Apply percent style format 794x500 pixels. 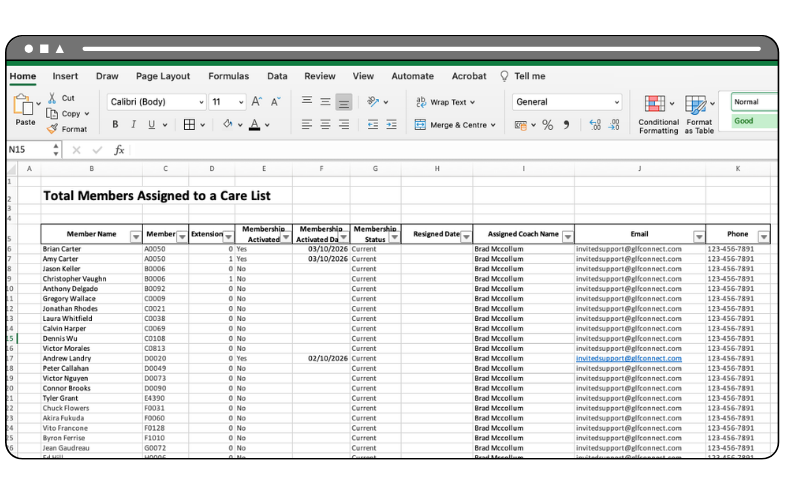point(547,125)
